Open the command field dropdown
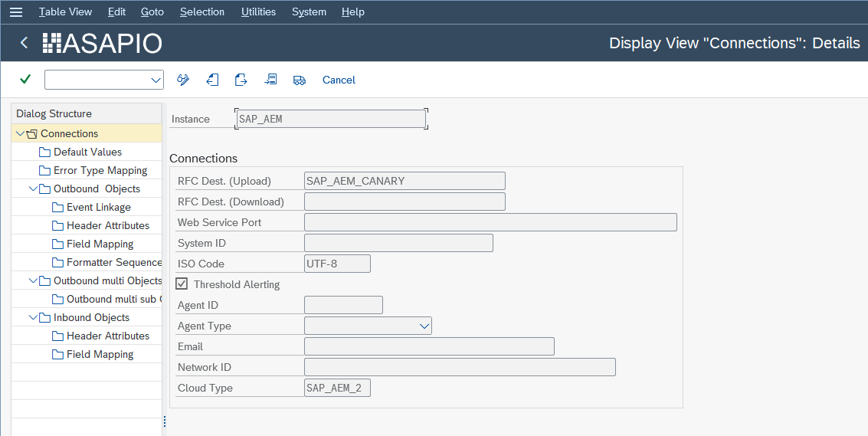 coord(156,80)
